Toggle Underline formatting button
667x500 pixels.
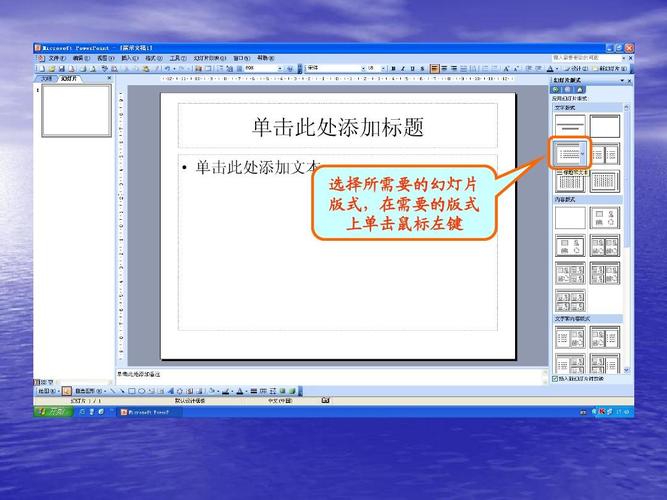pos(413,69)
